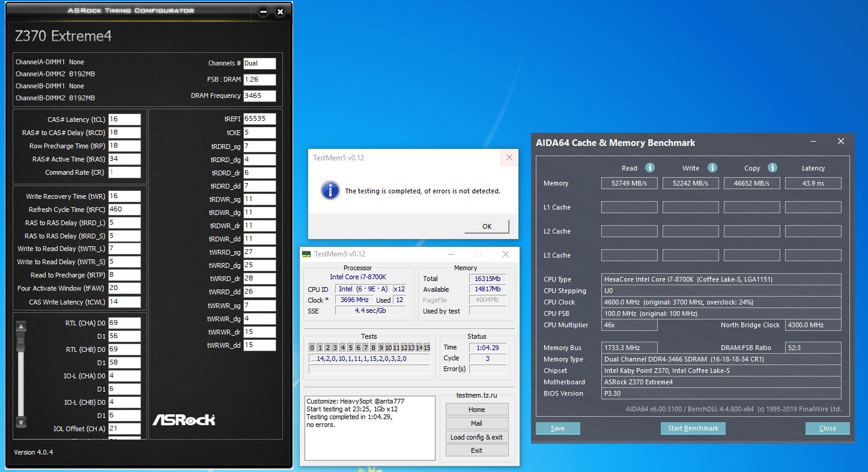Click the Exit button in TestMem5

[477, 450]
